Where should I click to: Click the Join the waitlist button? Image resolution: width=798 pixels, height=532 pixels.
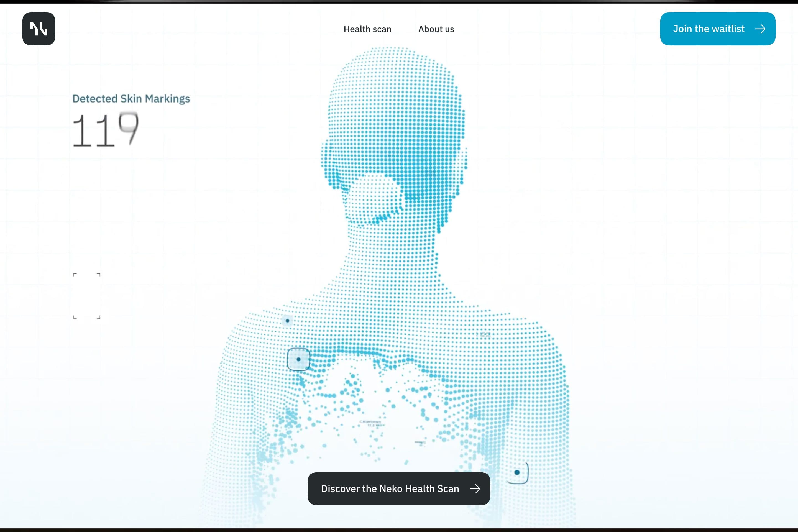tap(718, 29)
